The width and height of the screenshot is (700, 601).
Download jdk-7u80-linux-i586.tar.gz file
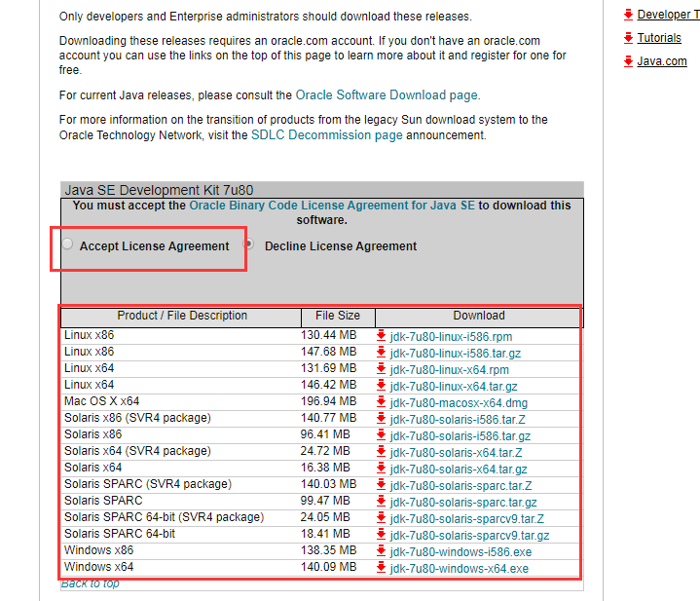tap(456, 354)
